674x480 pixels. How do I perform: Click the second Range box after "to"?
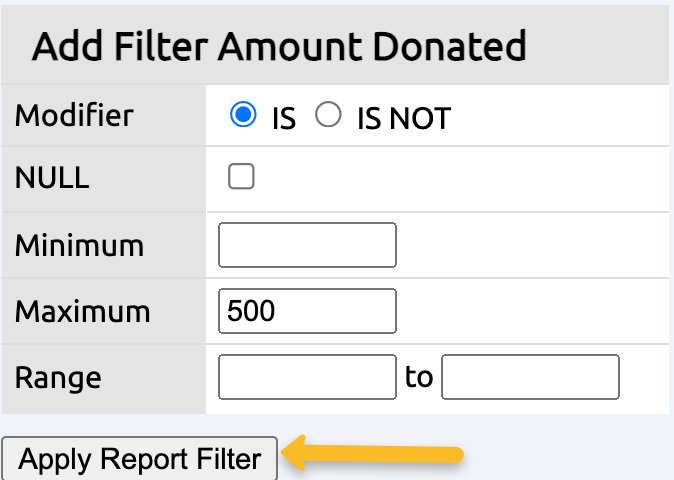pyautogui.click(x=531, y=378)
